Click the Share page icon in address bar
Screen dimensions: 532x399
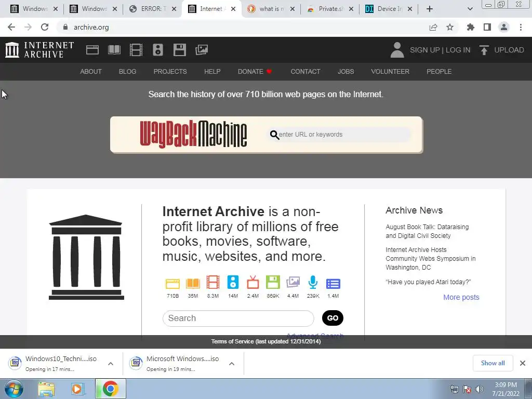[x=433, y=27]
